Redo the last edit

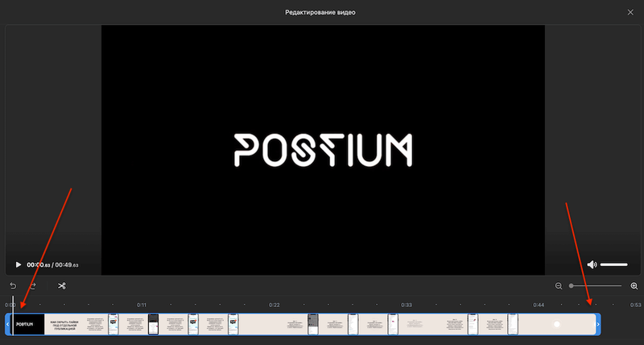pyautogui.click(x=33, y=286)
